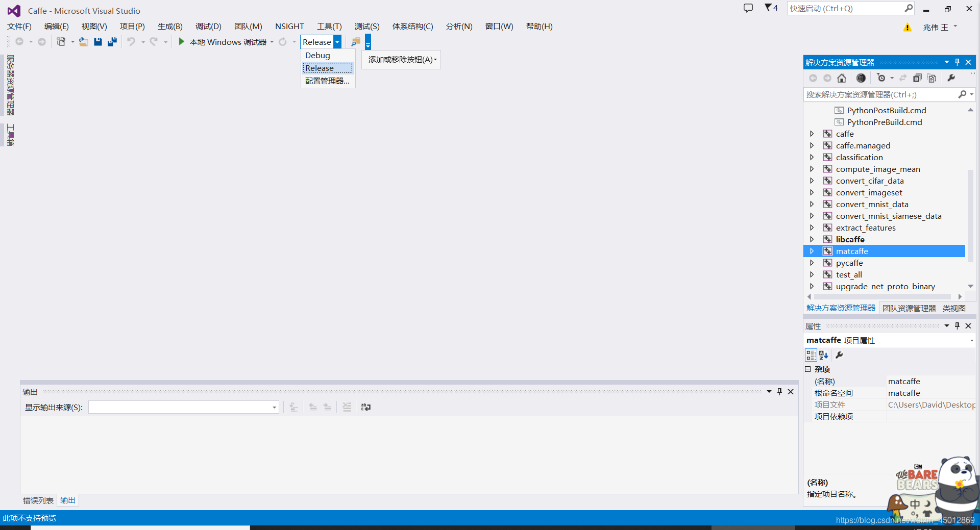Click clear all icon in Output panel
980x530 pixels.
pyautogui.click(x=347, y=407)
